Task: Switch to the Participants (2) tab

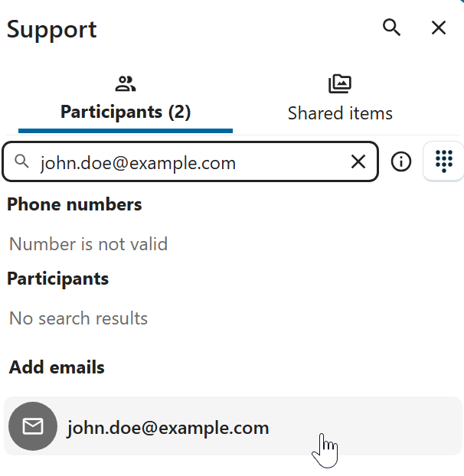Action: (126, 112)
